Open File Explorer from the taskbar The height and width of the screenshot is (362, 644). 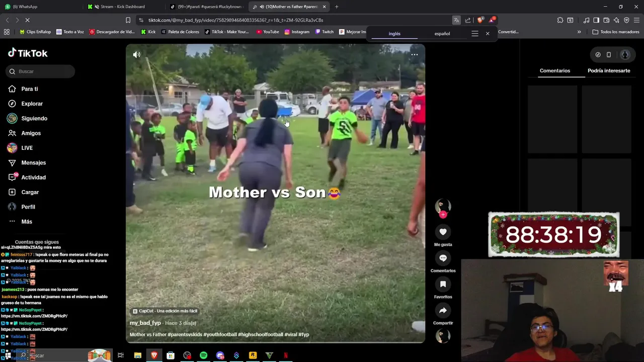click(x=137, y=355)
